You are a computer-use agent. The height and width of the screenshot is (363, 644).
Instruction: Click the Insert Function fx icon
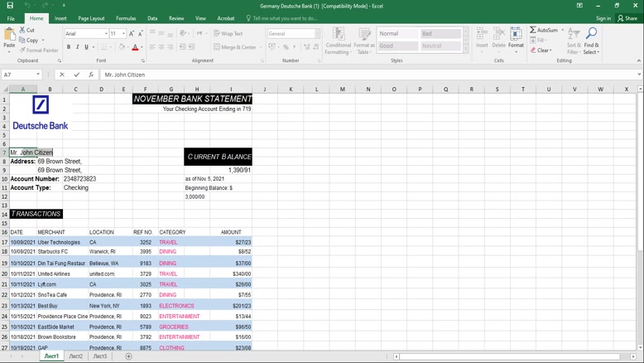91,75
